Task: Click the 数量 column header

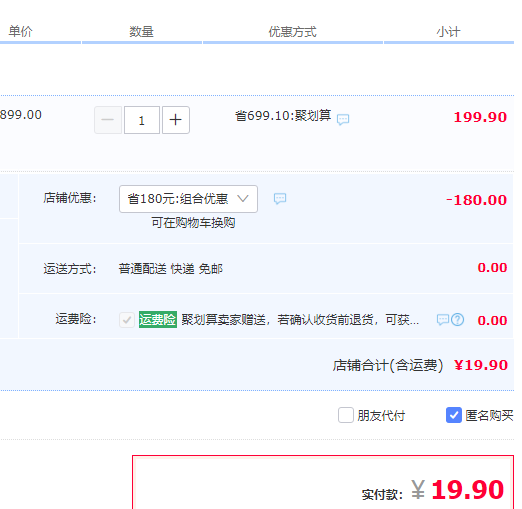Action: (141, 32)
